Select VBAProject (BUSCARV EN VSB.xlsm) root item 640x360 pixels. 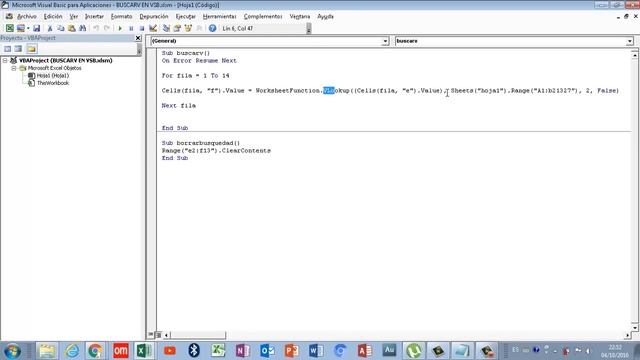[65, 60]
